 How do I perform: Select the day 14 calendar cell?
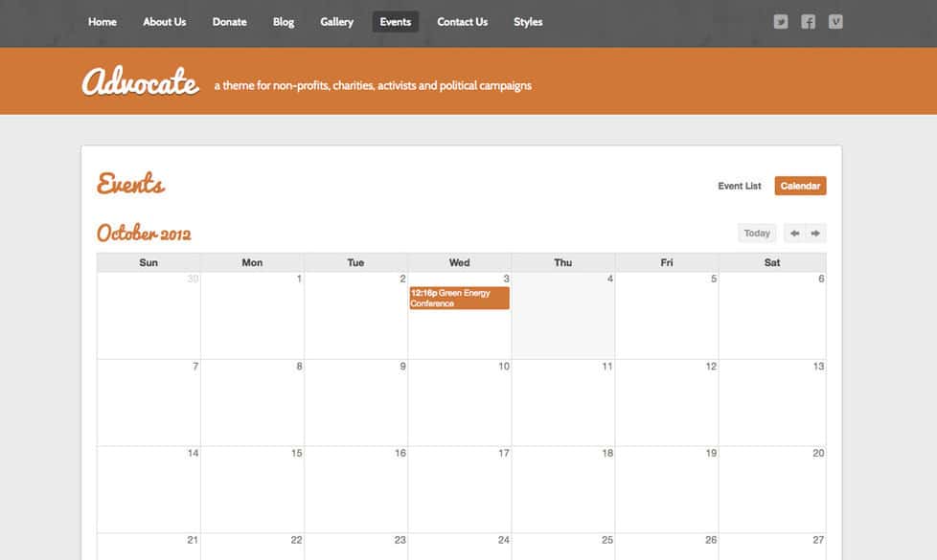click(149, 489)
